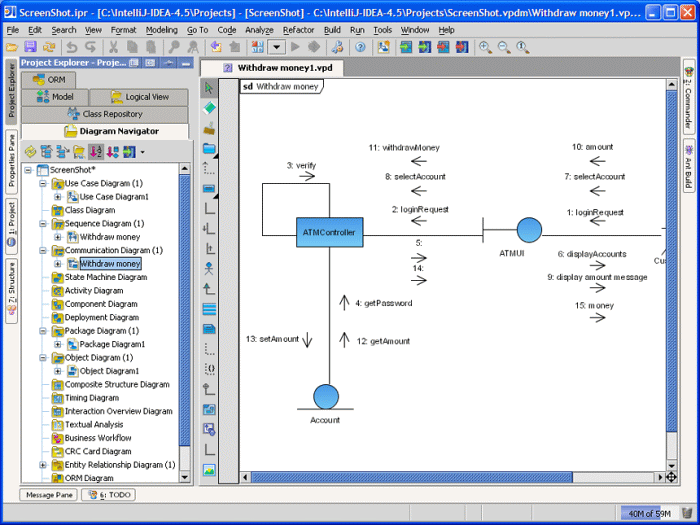
Task: Open the Refactor menu
Action: 299,30
